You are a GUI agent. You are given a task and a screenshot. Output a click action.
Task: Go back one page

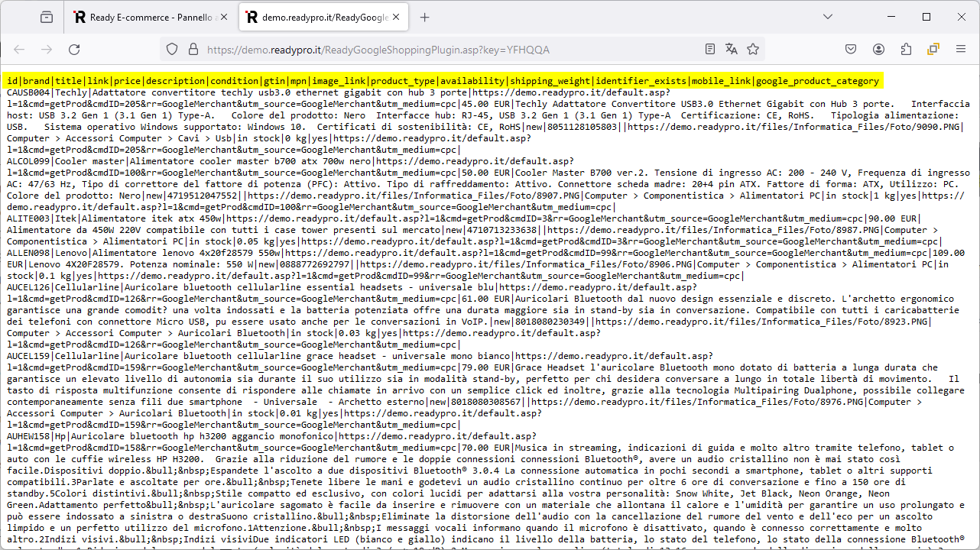pyautogui.click(x=19, y=50)
